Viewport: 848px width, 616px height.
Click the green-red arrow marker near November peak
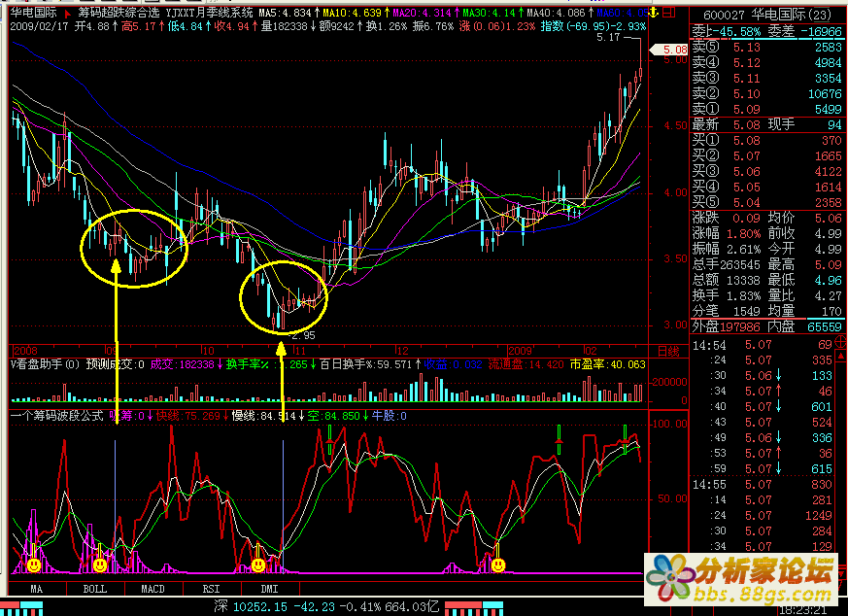click(330, 439)
